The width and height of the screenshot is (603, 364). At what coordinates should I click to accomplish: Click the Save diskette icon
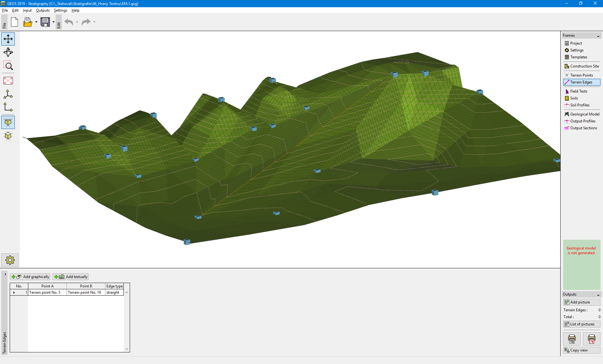click(45, 22)
